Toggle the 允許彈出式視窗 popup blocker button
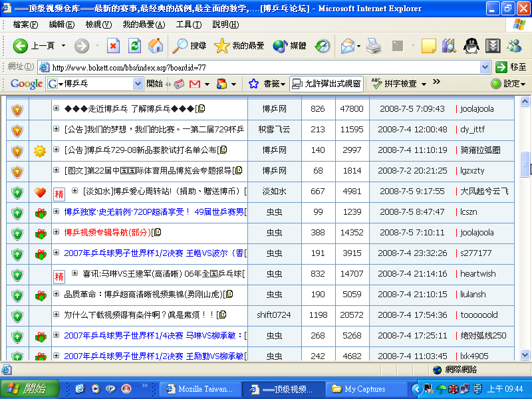Screen dimensions: 532x399 pos(327,84)
